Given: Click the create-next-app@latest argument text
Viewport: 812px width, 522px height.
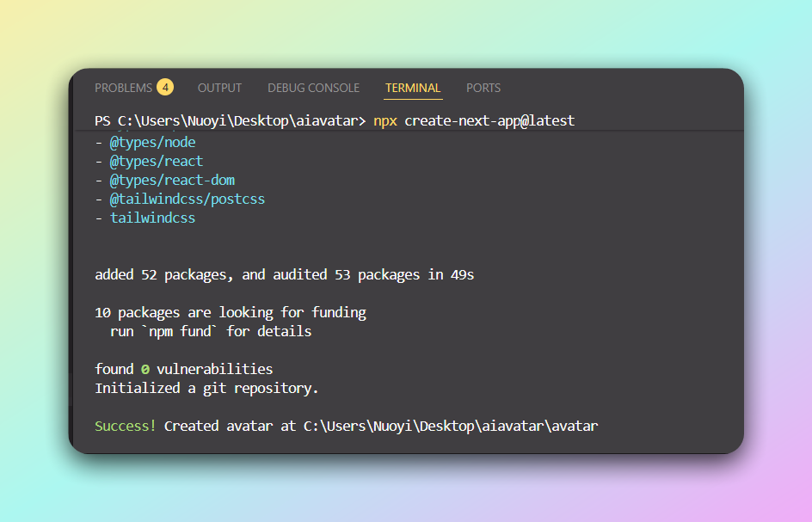Looking at the screenshot, I should 489,120.
